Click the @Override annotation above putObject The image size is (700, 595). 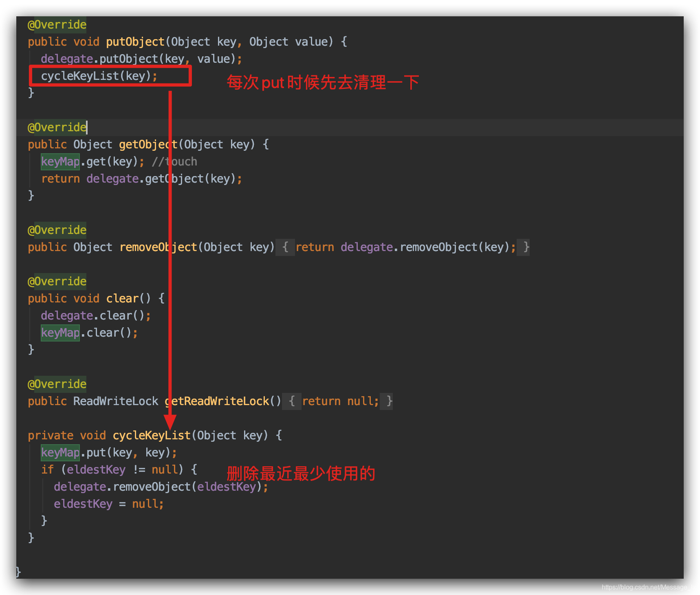click(57, 25)
